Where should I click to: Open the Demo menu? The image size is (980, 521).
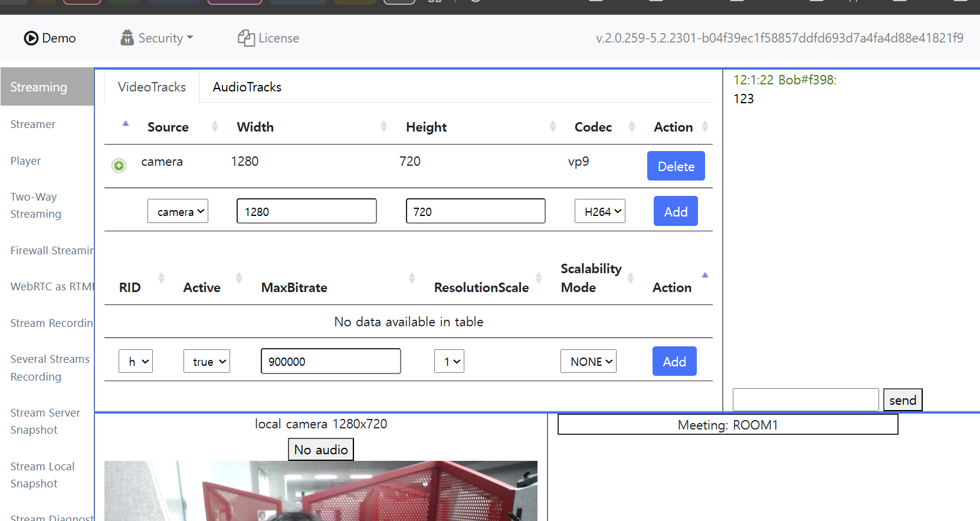click(x=50, y=38)
